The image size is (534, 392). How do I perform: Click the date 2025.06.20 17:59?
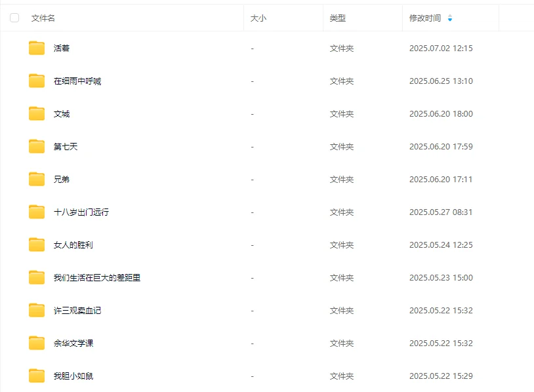pos(441,147)
